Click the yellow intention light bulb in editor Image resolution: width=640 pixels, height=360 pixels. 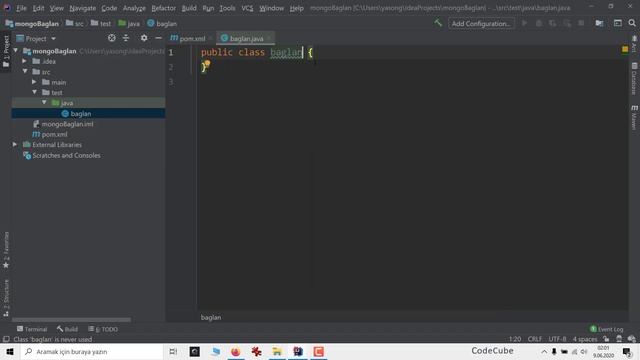[x=207, y=63]
